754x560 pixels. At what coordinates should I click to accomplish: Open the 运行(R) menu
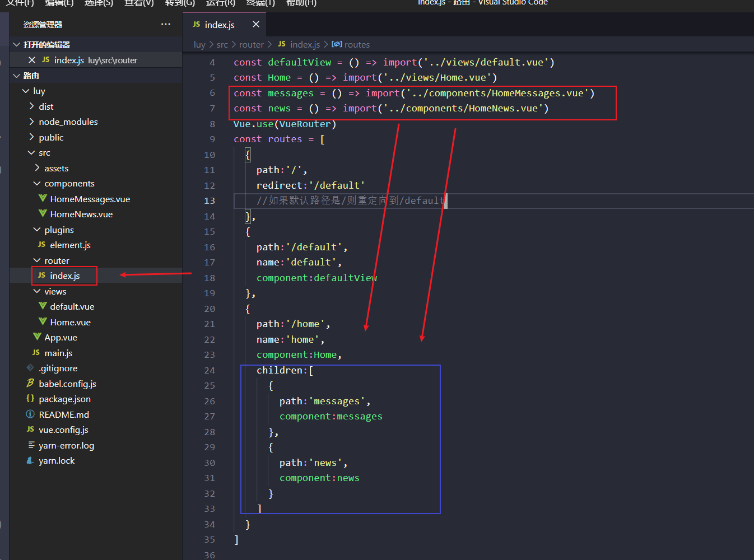pyautogui.click(x=221, y=3)
